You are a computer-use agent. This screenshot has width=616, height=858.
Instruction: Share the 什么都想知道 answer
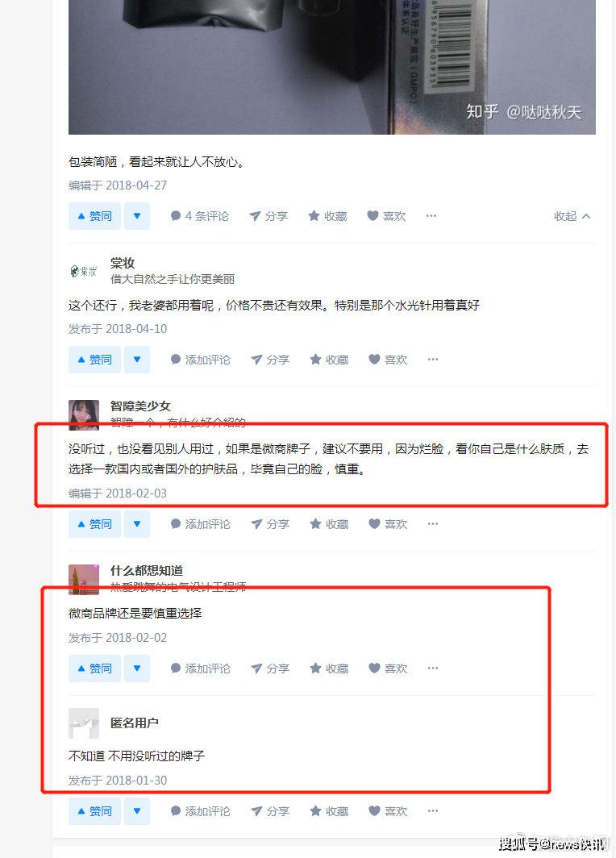(x=270, y=668)
